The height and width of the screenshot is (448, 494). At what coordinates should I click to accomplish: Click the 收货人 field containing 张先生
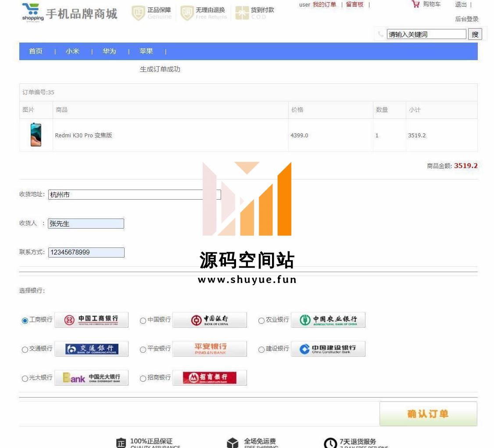click(x=86, y=224)
